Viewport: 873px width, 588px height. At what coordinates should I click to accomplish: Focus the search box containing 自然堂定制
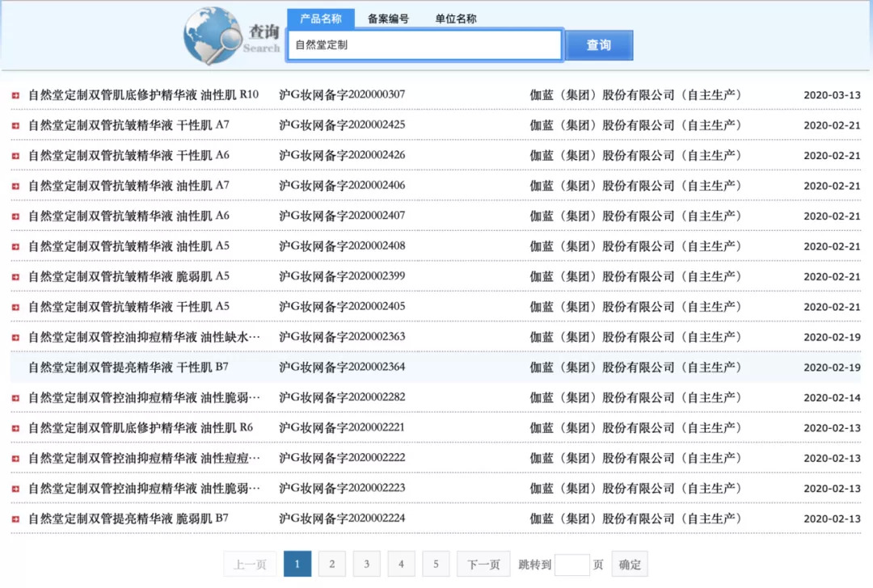424,45
